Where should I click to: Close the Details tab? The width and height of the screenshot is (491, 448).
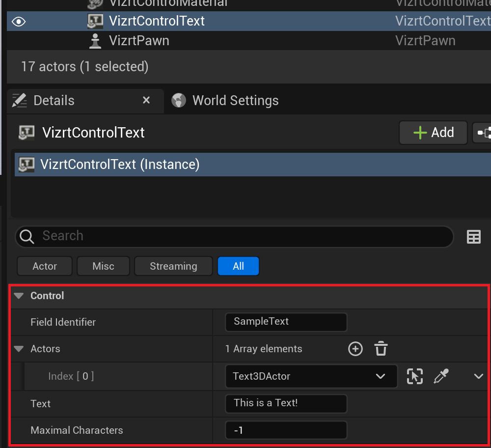click(146, 100)
